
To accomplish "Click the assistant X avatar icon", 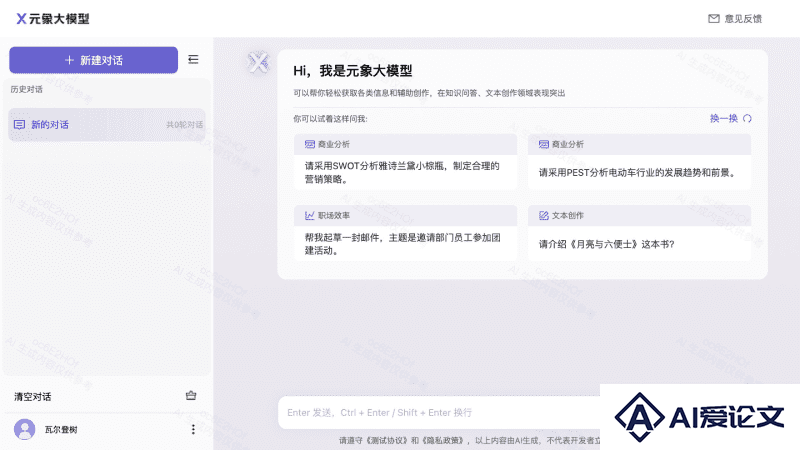I will pyautogui.click(x=258, y=63).
